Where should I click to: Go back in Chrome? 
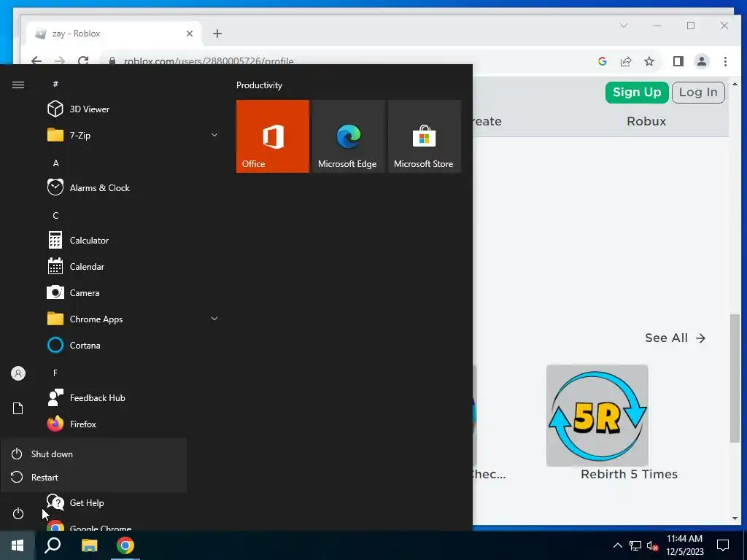tap(36, 61)
